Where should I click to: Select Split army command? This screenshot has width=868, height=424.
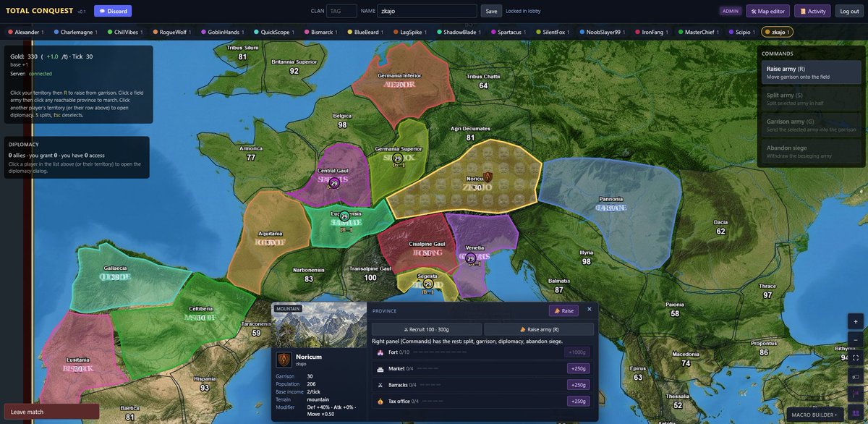pyautogui.click(x=809, y=98)
